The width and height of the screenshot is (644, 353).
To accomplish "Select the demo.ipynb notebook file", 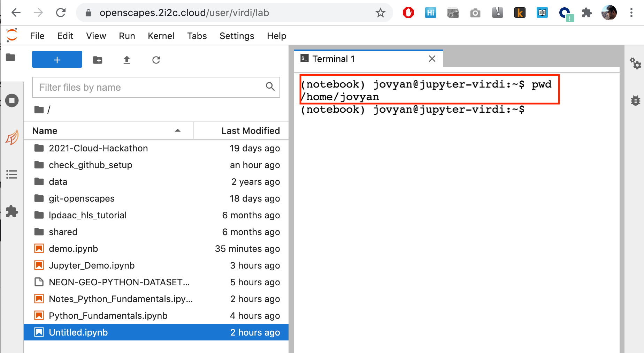I will 73,249.
